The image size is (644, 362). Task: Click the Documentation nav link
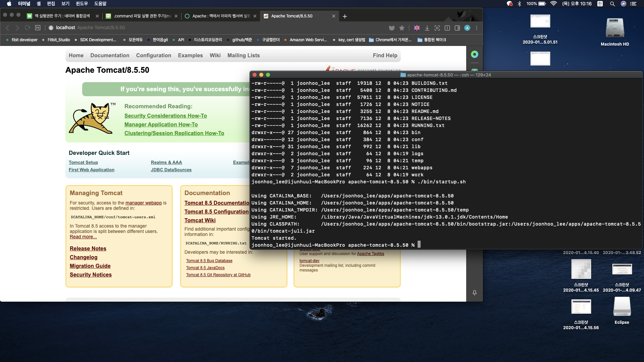click(110, 55)
